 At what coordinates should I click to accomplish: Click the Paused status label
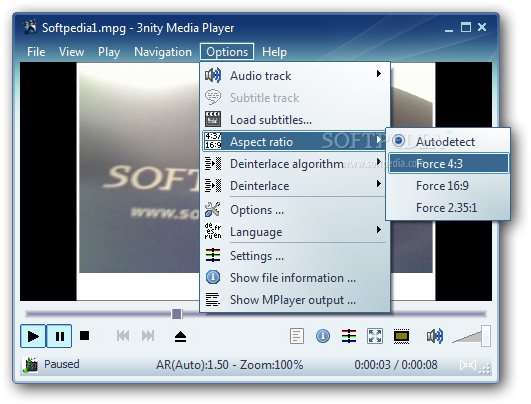(x=62, y=364)
